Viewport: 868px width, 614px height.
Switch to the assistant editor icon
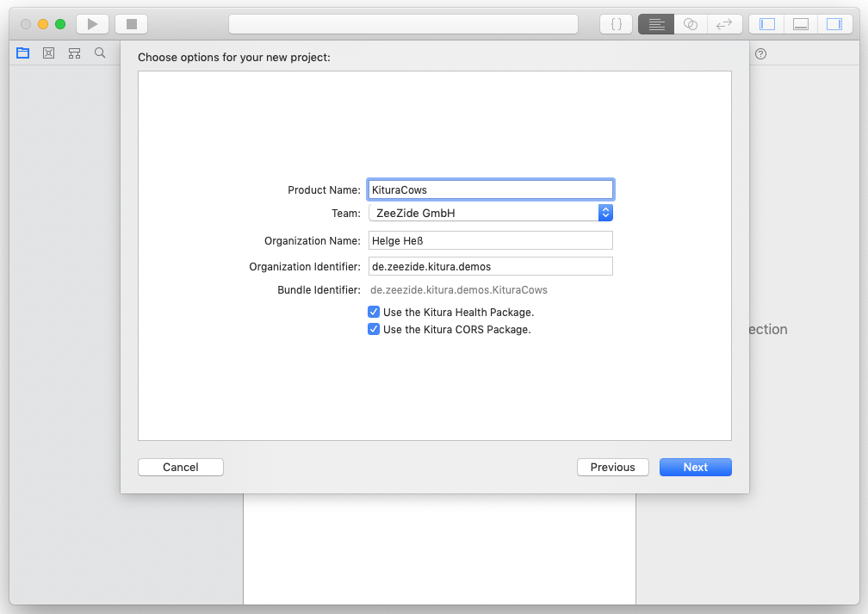[x=691, y=24]
